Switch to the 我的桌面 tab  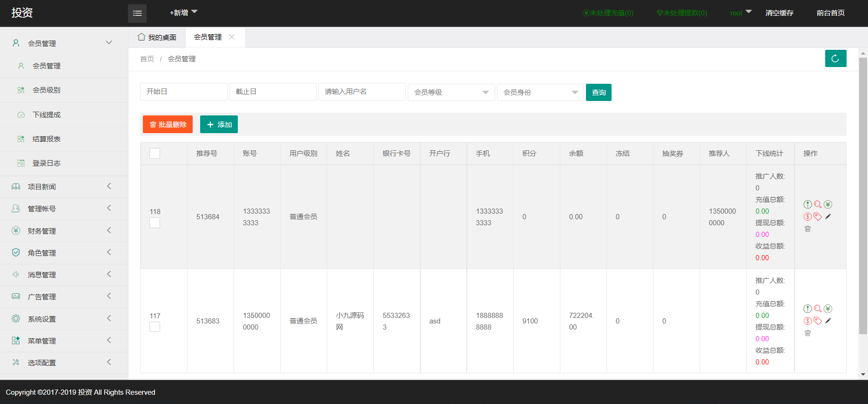point(157,37)
